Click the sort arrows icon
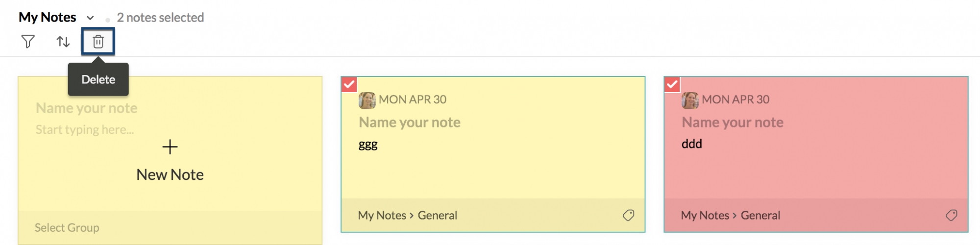Screen dimensions: 980x245 [63, 42]
